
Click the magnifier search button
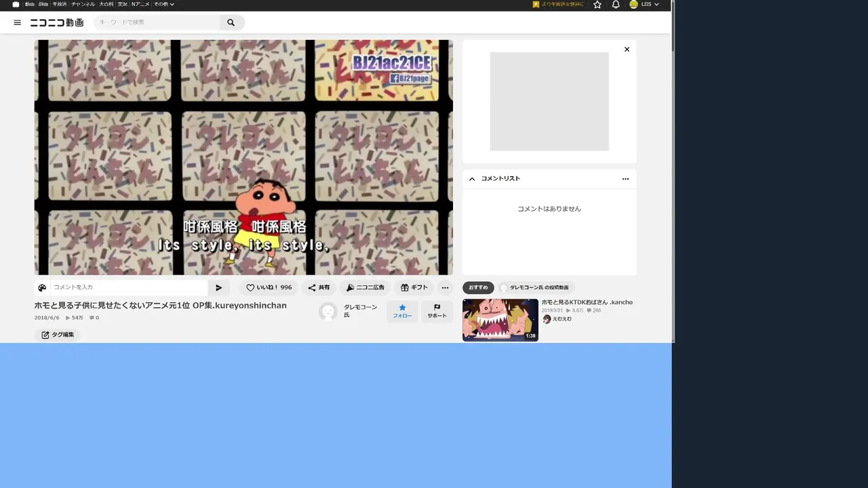(x=231, y=22)
